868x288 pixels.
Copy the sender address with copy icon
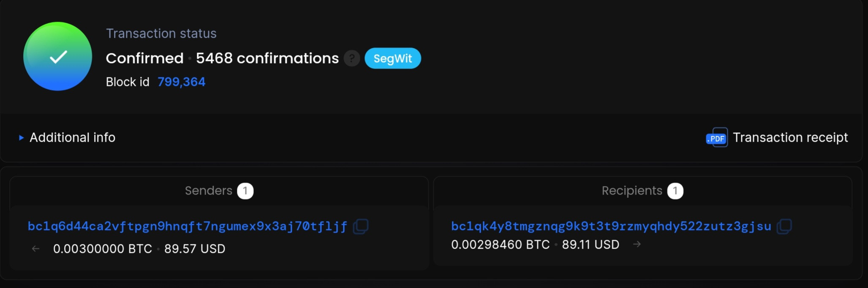(x=361, y=226)
